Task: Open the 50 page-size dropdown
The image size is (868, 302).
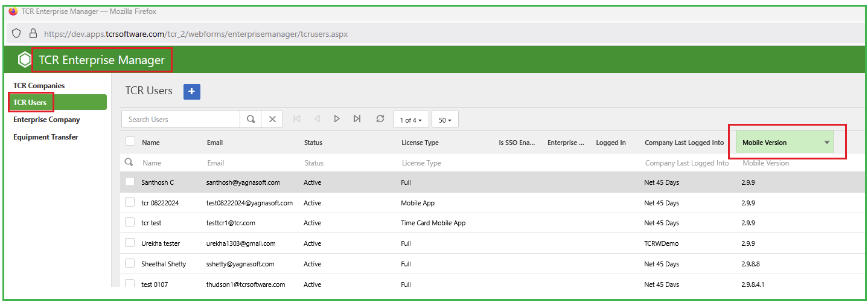Action: point(445,120)
